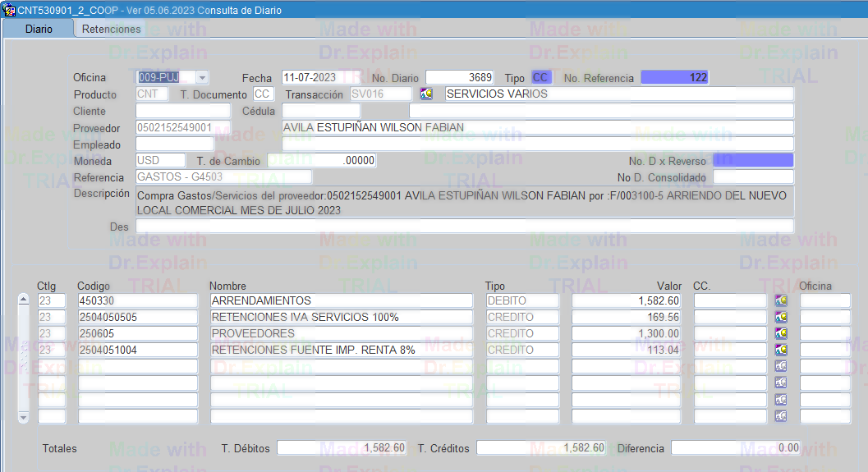Click the grid scrollbar up arrow
The height and width of the screenshot is (472, 868).
click(24, 300)
